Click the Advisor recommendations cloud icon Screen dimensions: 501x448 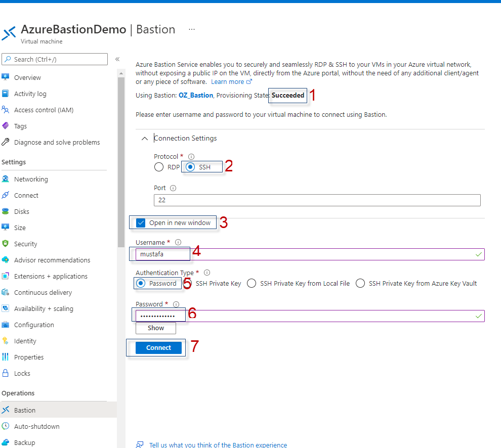[x=6, y=260]
